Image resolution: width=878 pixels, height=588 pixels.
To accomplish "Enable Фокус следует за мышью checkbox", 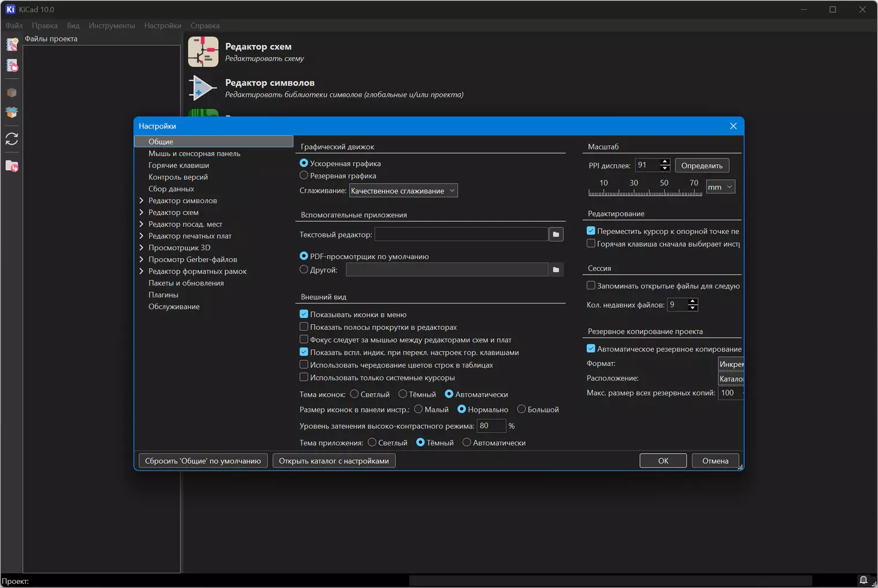I will (304, 340).
